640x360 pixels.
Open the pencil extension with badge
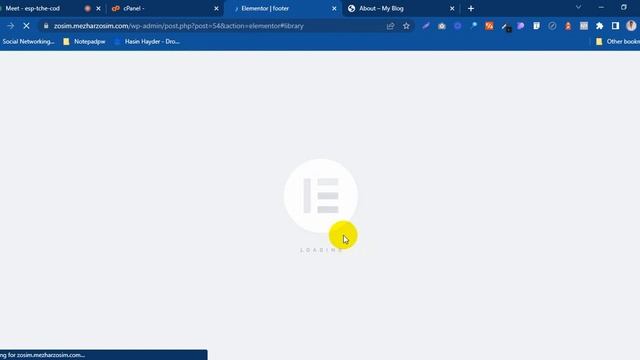pos(505,27)
